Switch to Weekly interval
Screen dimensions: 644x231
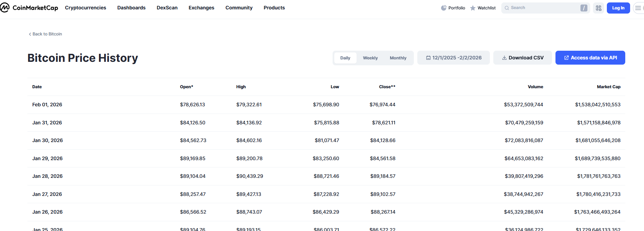click(x=370, y=58)
